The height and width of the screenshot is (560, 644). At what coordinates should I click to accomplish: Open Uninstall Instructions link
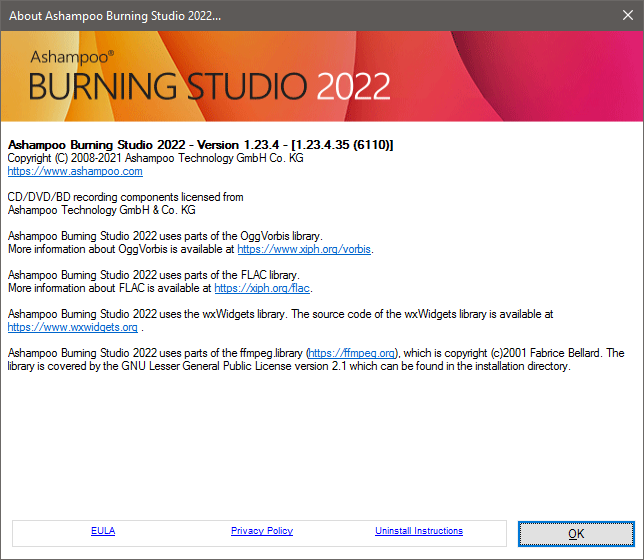click(419, 531)
